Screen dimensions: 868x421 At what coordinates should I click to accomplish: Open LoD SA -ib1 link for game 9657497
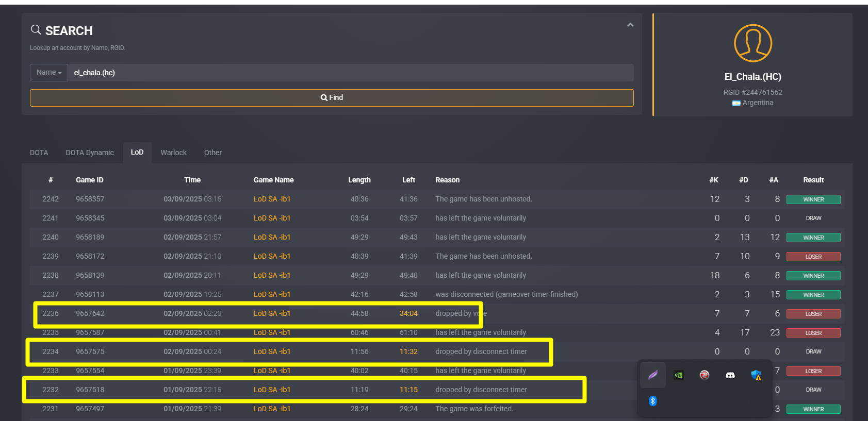pyautogui.click(x=272, y=409)
